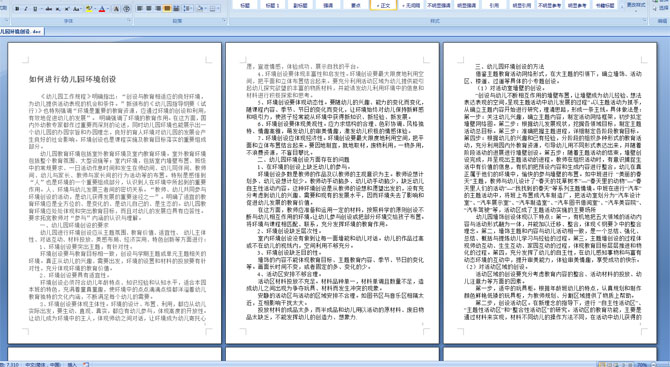Expand the paragraph dialog launcher

click(224, 20)
